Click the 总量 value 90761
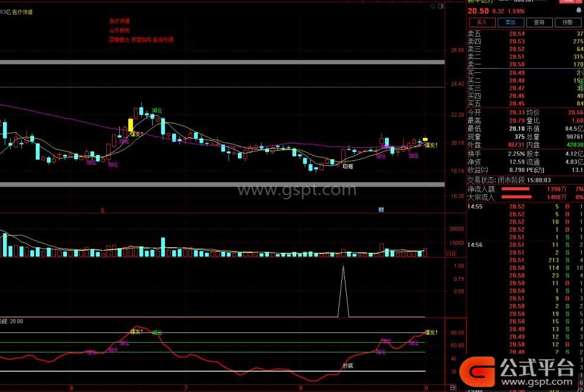 [575, 137]
